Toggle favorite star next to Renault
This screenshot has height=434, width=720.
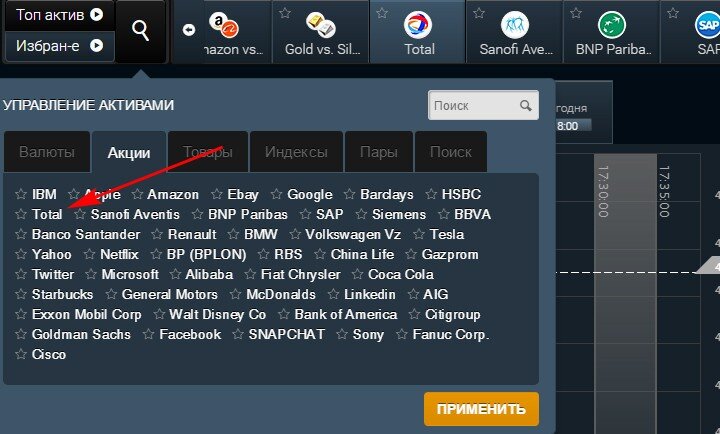(x=157, y=234)
